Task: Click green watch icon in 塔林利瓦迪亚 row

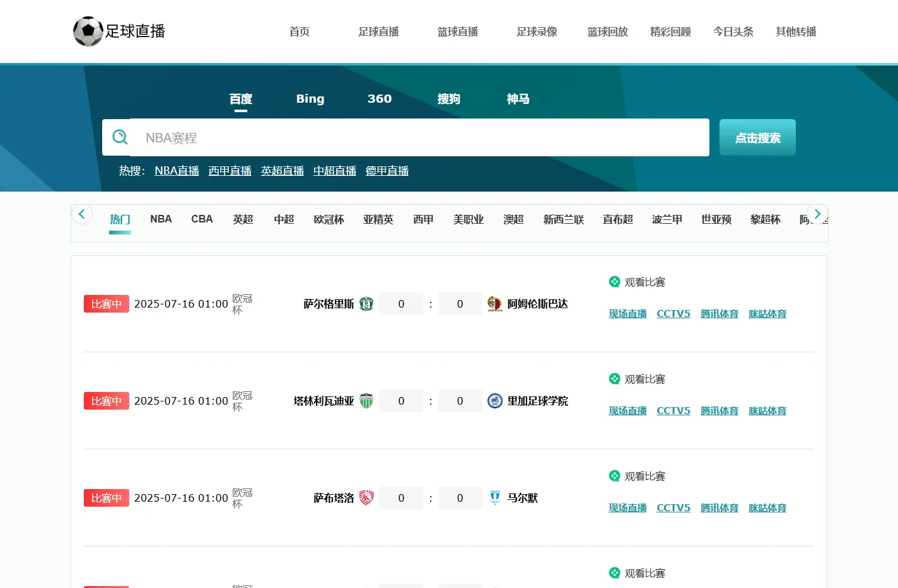Action: coord(614,379)
